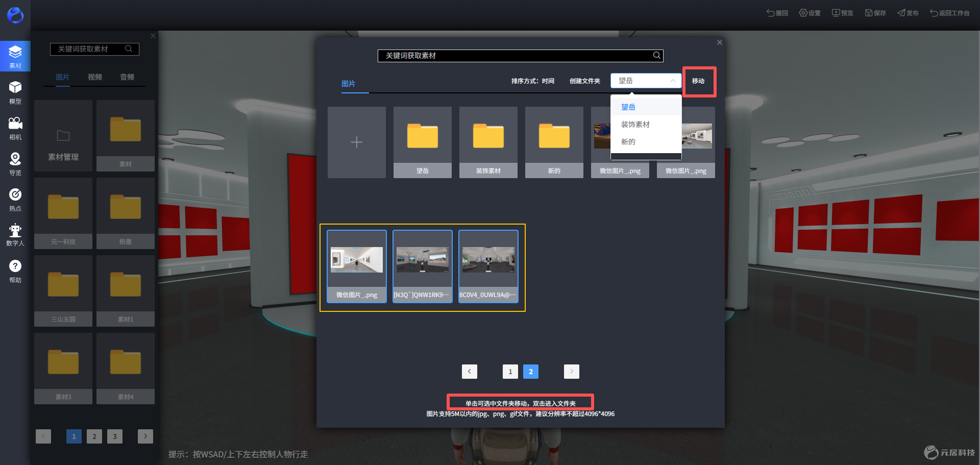980x465 pixels.
Task: Open the 粉墨 folder in left panel
Action: pos(126,213)
